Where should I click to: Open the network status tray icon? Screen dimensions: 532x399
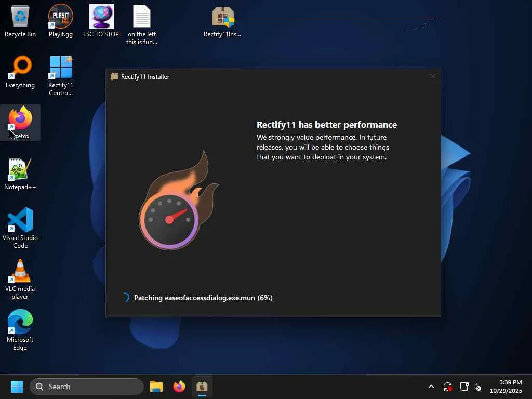tap(464, 387)
